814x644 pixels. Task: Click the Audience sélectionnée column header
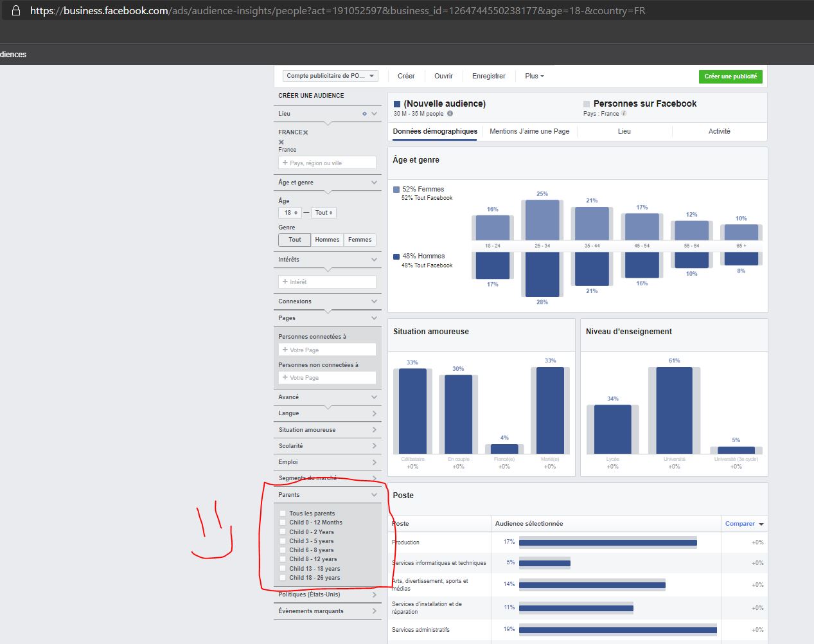(x=529, y=524)
